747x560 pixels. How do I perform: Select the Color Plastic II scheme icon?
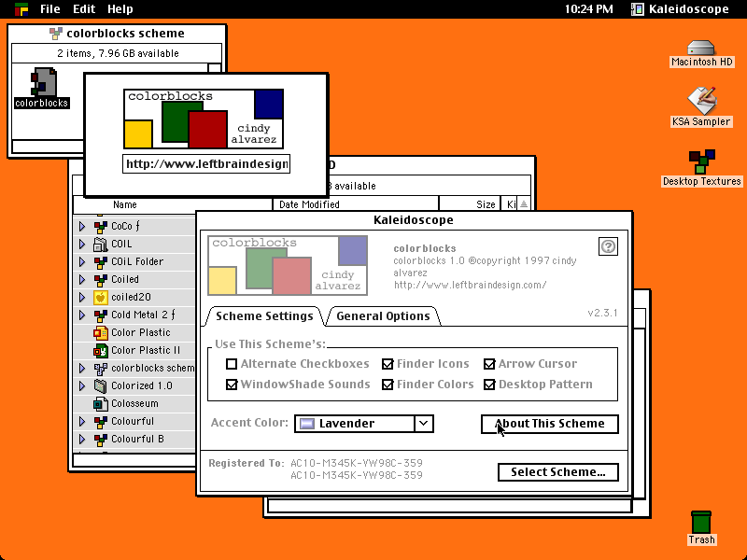[x=100, y=351]
